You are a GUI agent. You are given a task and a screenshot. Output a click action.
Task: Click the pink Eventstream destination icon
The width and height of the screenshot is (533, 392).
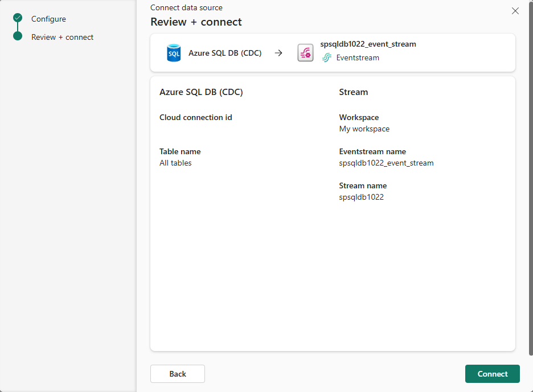tap(305, 52)
